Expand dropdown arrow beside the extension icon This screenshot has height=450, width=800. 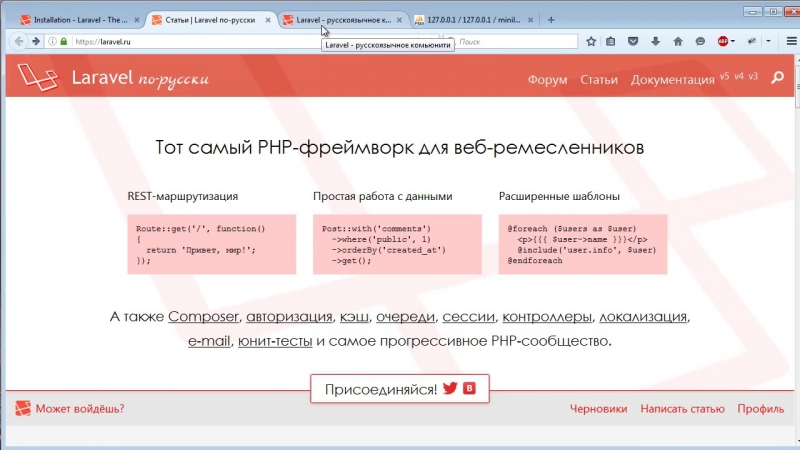tap(768, 41)
